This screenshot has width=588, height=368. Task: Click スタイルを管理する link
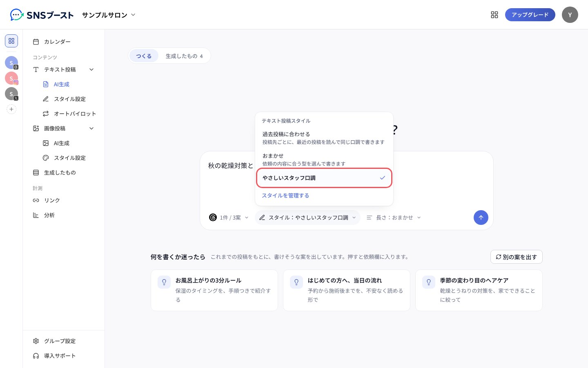click(285, 195)
